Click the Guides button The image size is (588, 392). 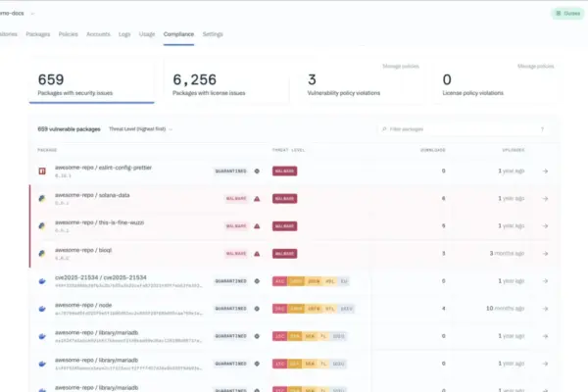pyautogui.click(x=567, y=14)
